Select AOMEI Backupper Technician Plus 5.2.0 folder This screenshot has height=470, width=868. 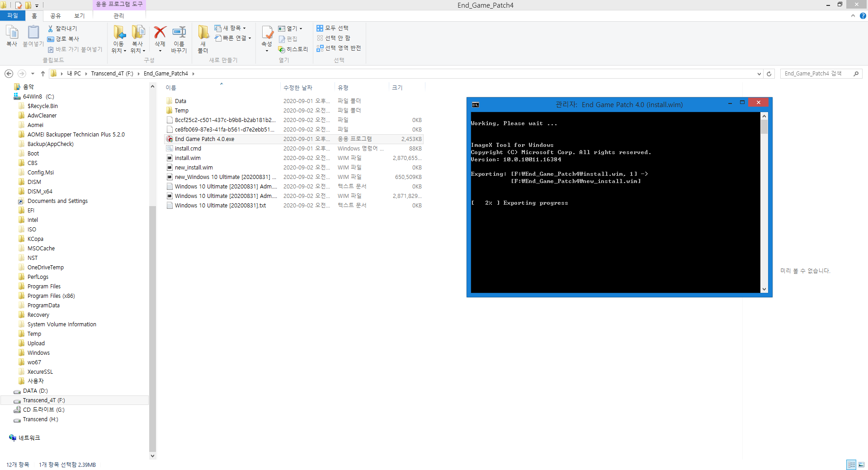tap(76, 135)
